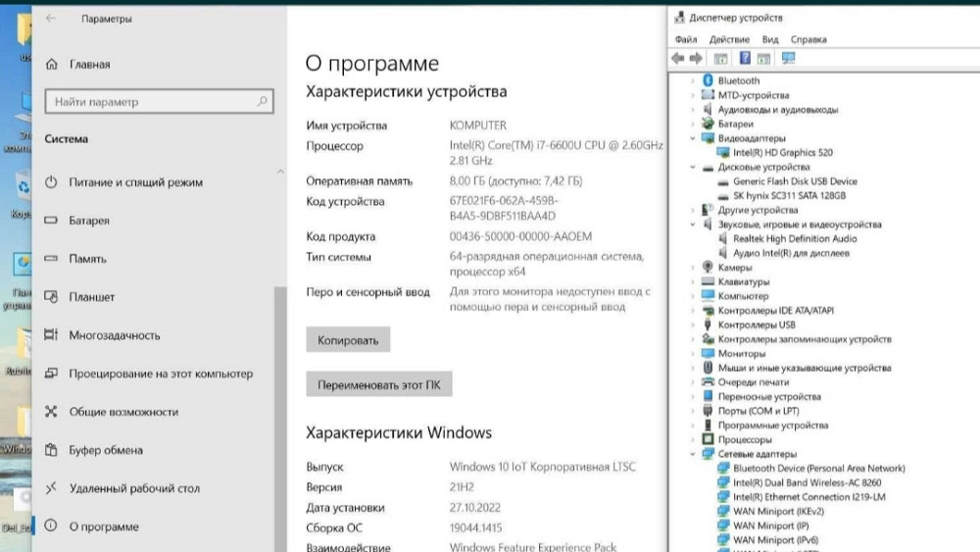
Task: Select Intel(R) Dual Band Wireless-AC 8260
Action: 807,482
